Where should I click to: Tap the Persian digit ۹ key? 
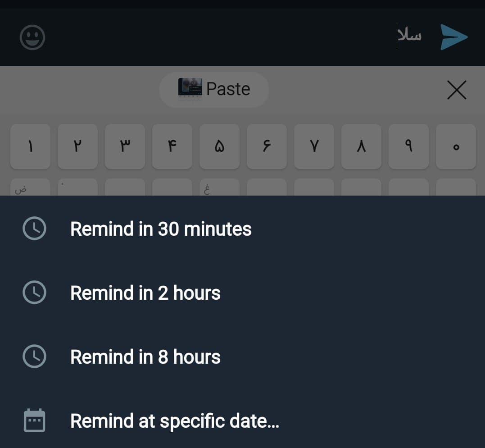point(408,146)
